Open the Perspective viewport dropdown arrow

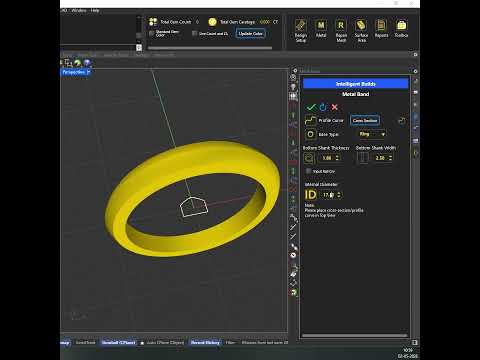click(88, 72)
